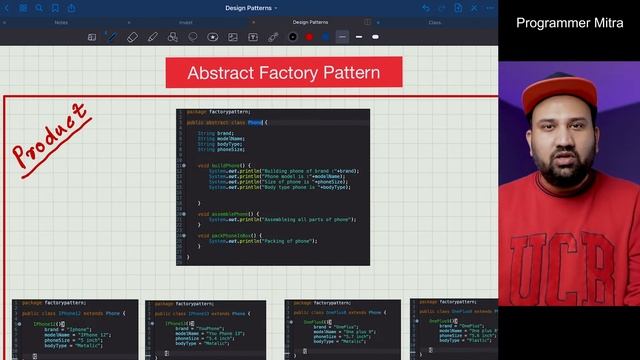Image resolution: width=640 pixels, height=360 pixels.
Task: Undo the last stroke
Action: coord(426,8)
